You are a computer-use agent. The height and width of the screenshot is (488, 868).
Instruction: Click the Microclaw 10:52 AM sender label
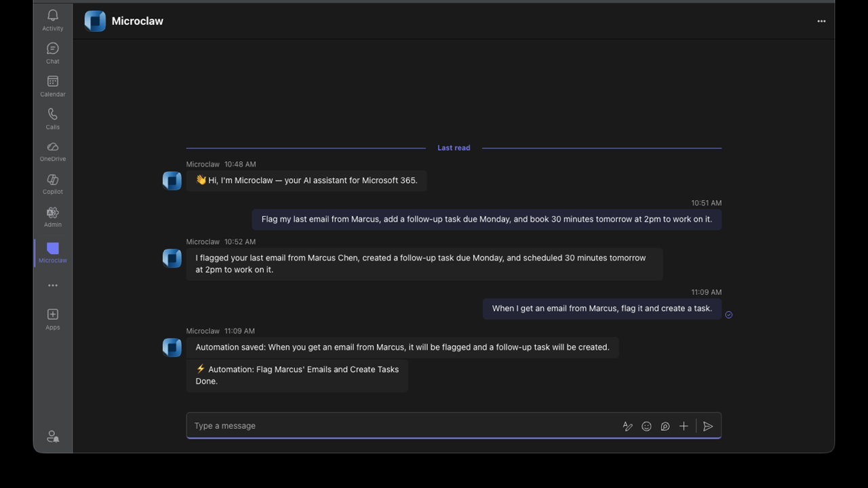click(203, 242)
